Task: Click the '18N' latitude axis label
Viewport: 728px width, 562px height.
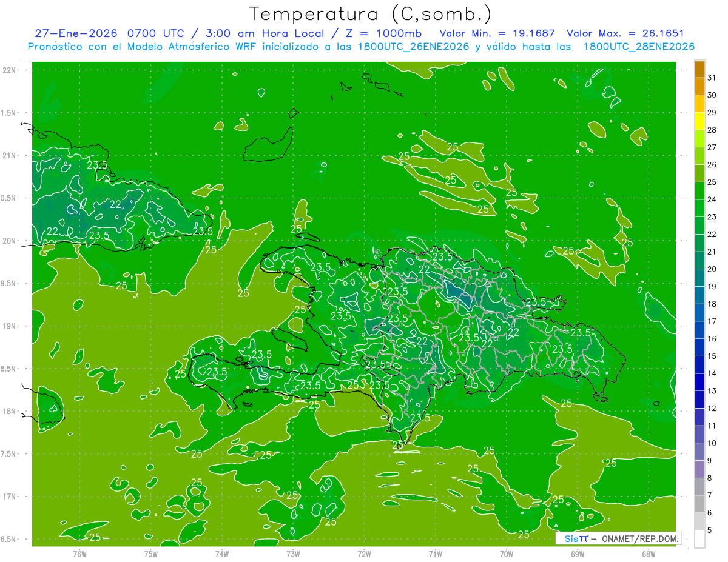Action: [9, 411]
